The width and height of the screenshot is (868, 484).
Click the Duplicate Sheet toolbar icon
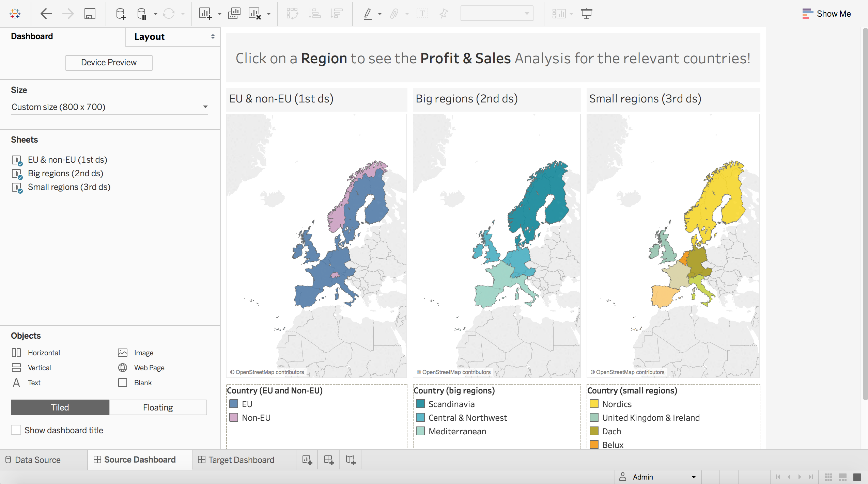click(x=234, y=14)
